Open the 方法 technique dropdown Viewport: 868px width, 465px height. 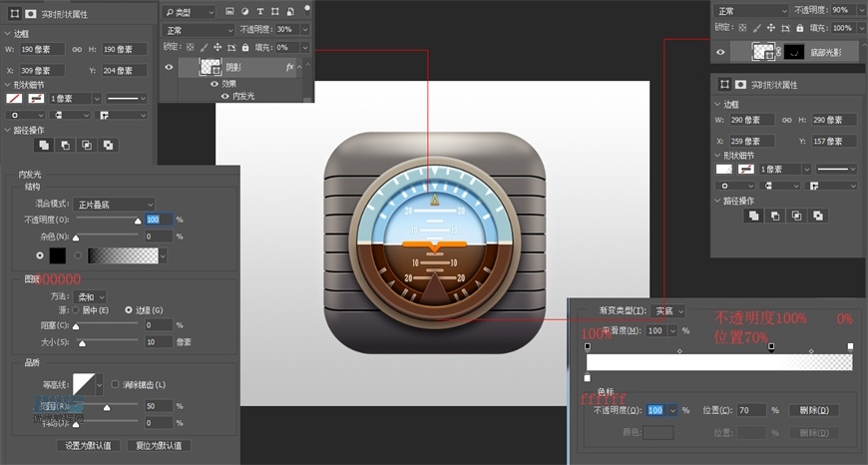[x=92, y=296]
